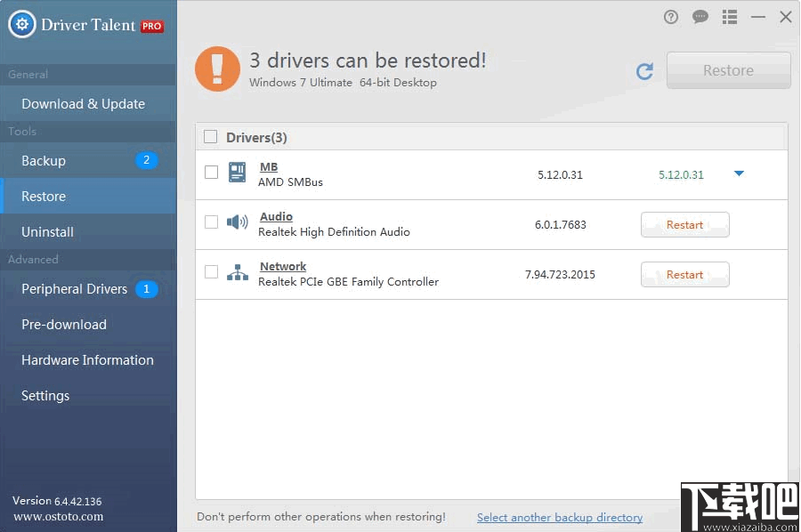This screenshot has width=801, height=532.
Task: Click the network adapter icon for Realtek PCIe
Action: [237, 274]
